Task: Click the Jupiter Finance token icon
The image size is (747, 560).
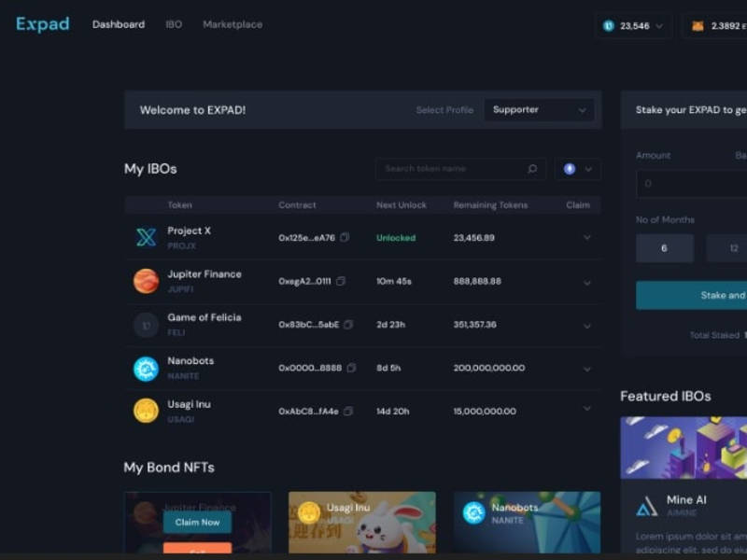Action: coord(146,281)
